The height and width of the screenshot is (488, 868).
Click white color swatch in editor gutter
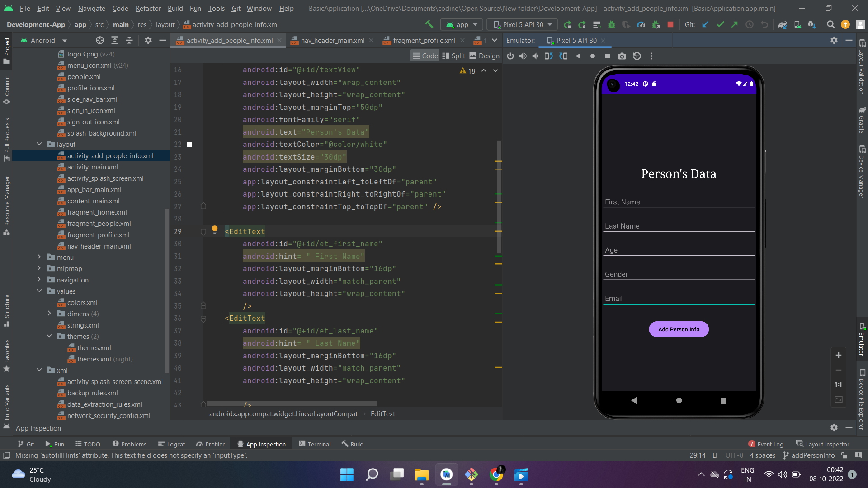(x=190, y=145)
